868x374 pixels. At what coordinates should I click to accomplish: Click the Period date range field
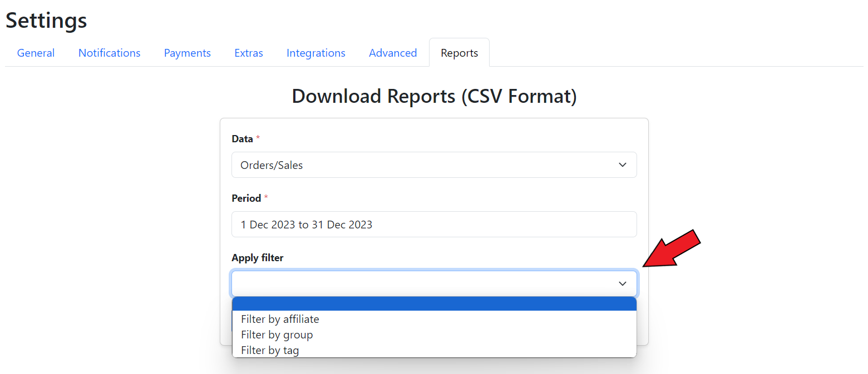(x=434, y=225)
